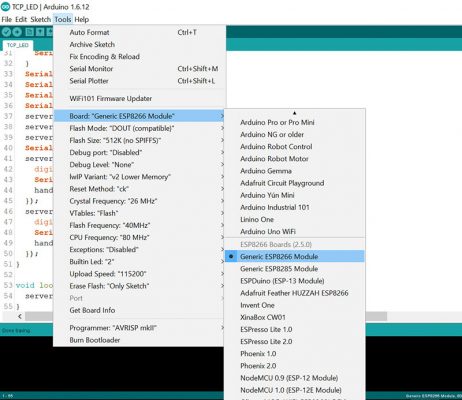This screenshot has width=462, height=400.
Task: Select Phoenix 1.0 board
Action: pos(295,354)
